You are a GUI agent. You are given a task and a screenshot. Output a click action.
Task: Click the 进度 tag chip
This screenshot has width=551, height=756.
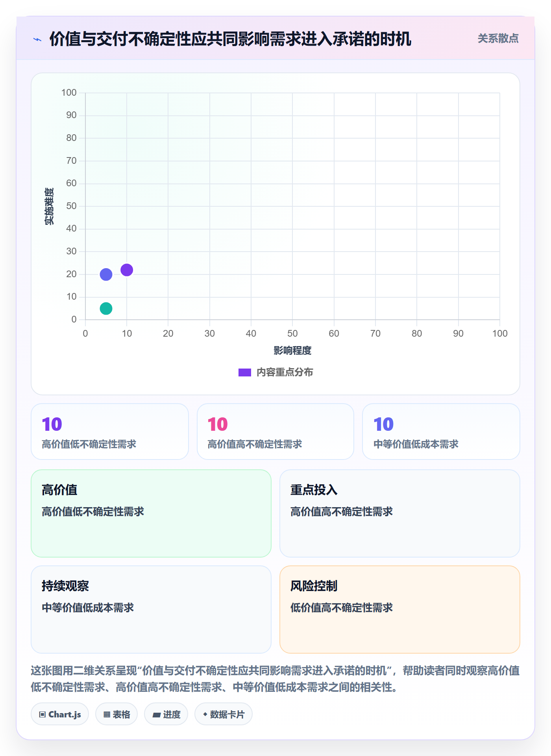point(166,714)
